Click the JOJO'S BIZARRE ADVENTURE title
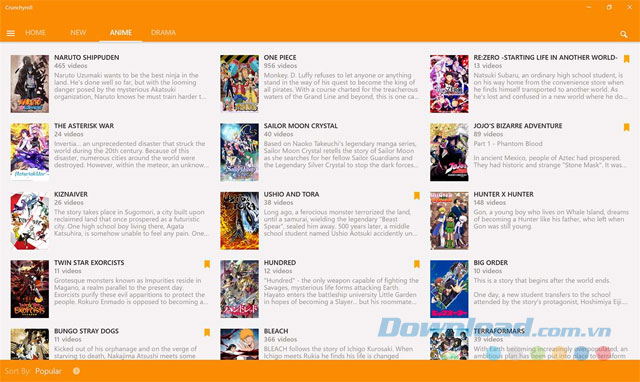This screenshot has height=382, width=640. tap(518, 126)
